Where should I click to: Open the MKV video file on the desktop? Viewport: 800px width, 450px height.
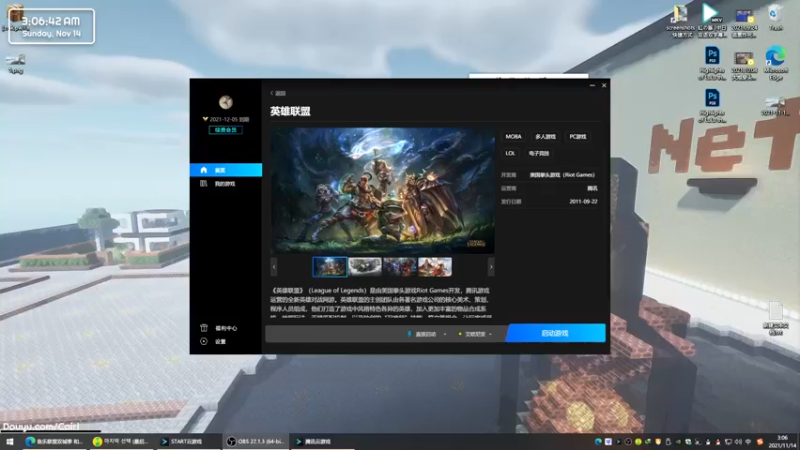pyautogui.click(x=712, y=20)
